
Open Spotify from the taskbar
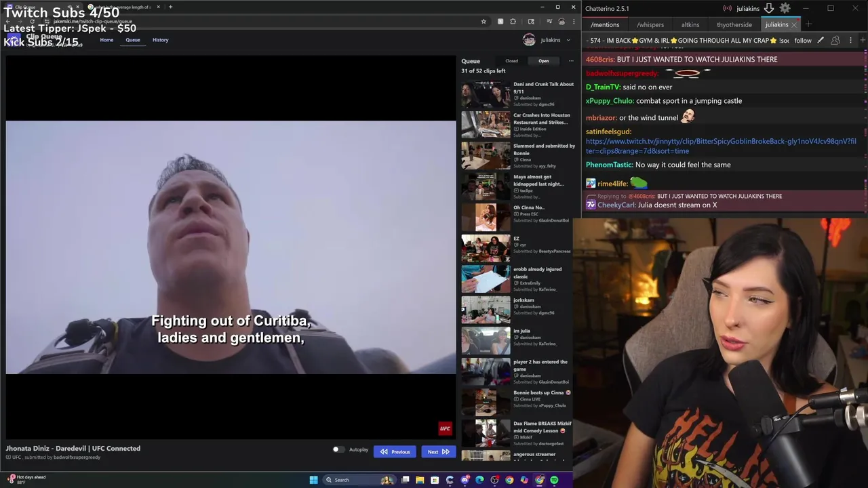click(554, 480)
